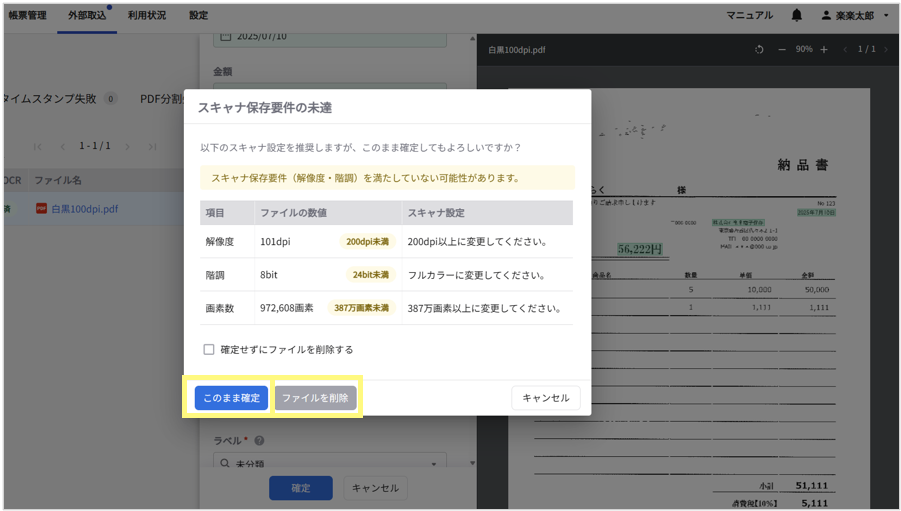Open the マニュアル link
This screenshot has width=901, height=511.
tap(749, 16)
